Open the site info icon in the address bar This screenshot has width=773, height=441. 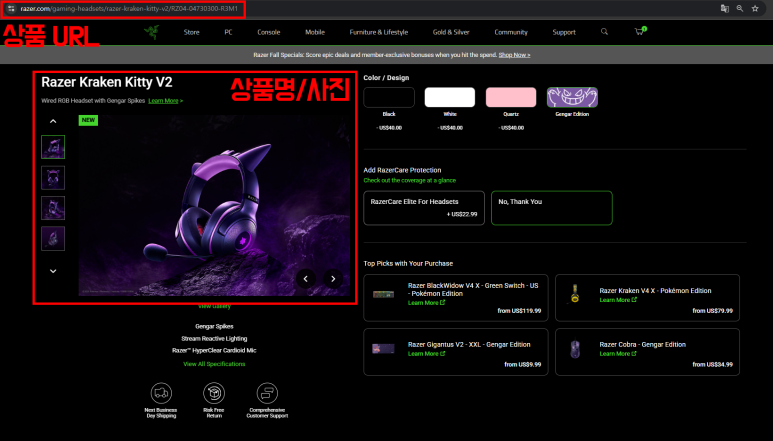point(11,8)
